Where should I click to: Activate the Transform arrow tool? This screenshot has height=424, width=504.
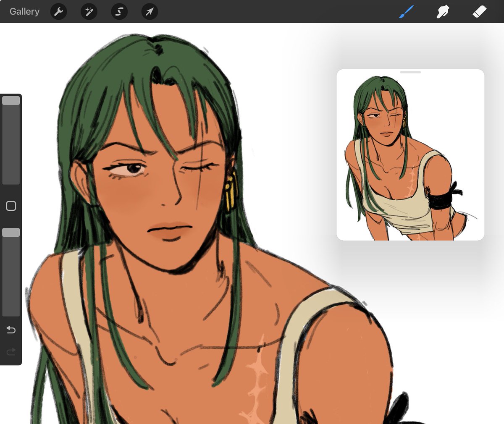(x=150, y=11)
